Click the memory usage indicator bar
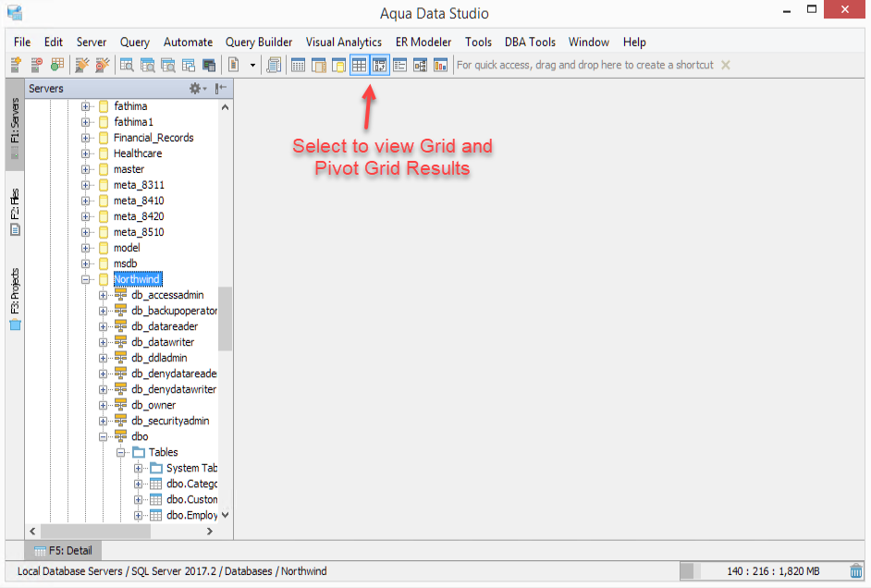The width and height of the screenshot is (871, 588). [762, 571]
